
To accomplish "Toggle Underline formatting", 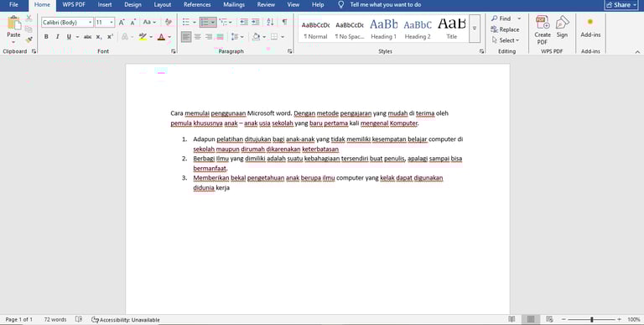I will point(69,37).
